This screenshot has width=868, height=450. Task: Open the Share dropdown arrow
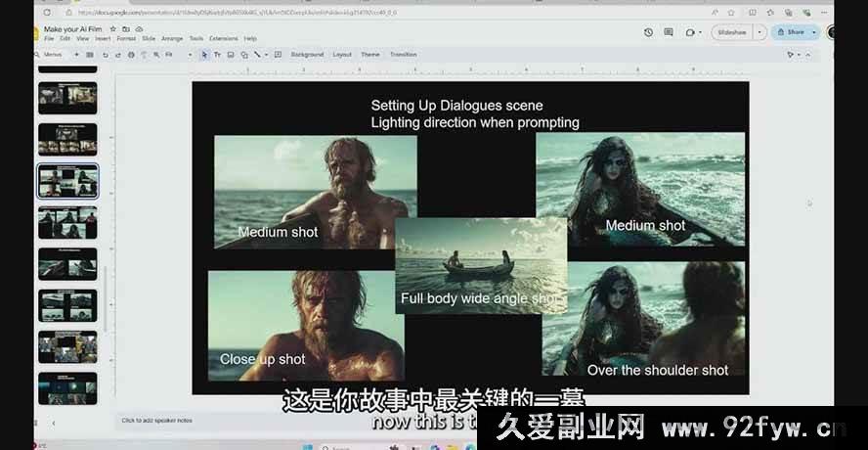pos(813,32)
